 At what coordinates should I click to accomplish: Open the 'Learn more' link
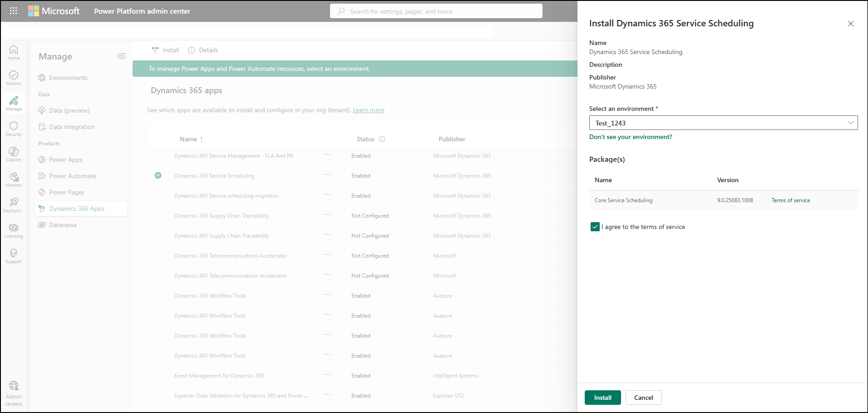coord(368,109)
